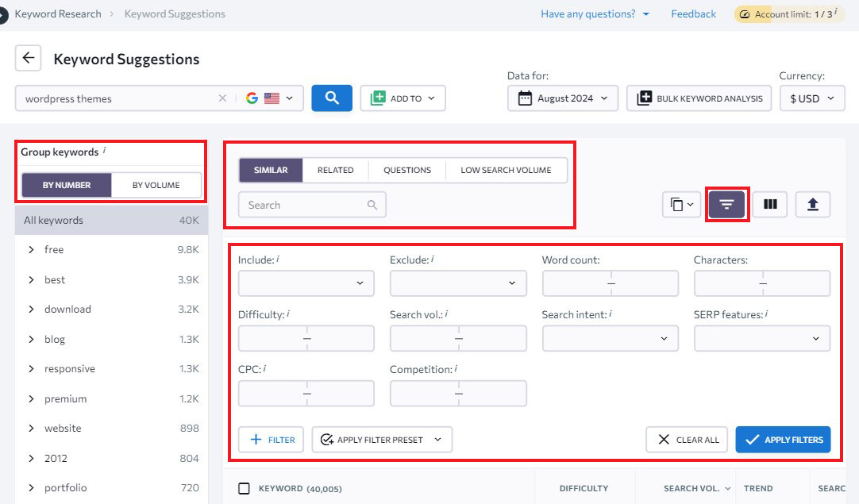The height and width of the screenshot is (504, 859).
Task: Click the magnifier icon in table search
Action: pos(372,205)
